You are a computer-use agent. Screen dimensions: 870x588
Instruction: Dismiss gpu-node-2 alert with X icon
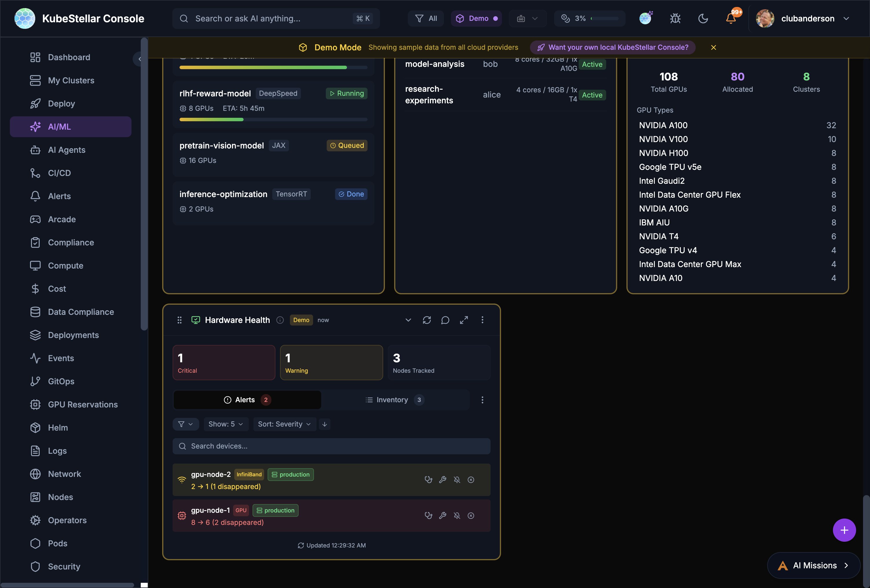click(471, 480)
